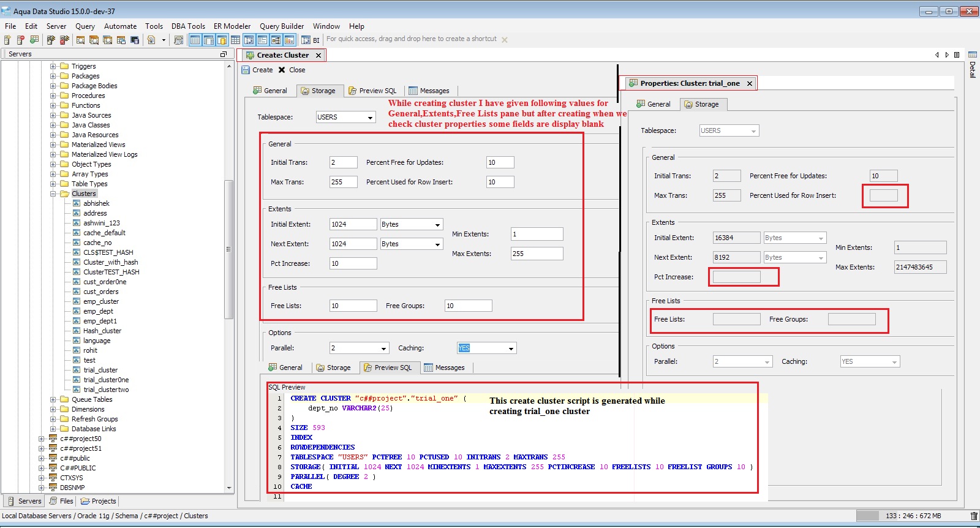
Task: Click the Java Sources folder icon
Action: (x=64, y=115)
